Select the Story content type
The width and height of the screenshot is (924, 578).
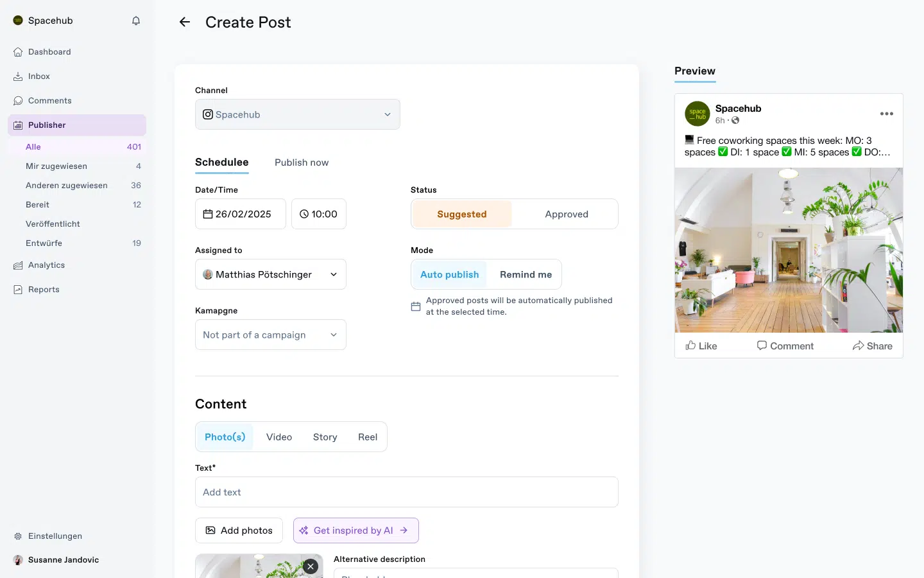tap(325, 437)
